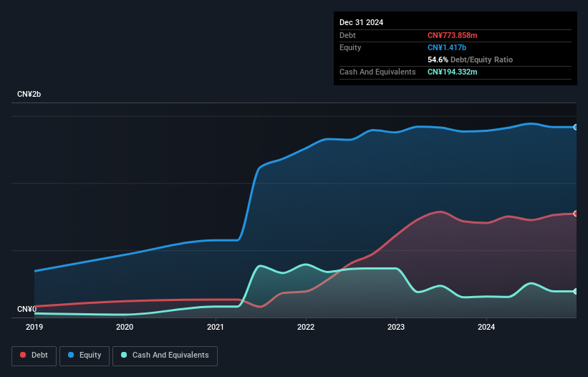The height and width of the screenshot is (377, 588).
Task: Toggle Cash And Equivalents legend button
Action: pyautogui.click(x=165, y=355)
